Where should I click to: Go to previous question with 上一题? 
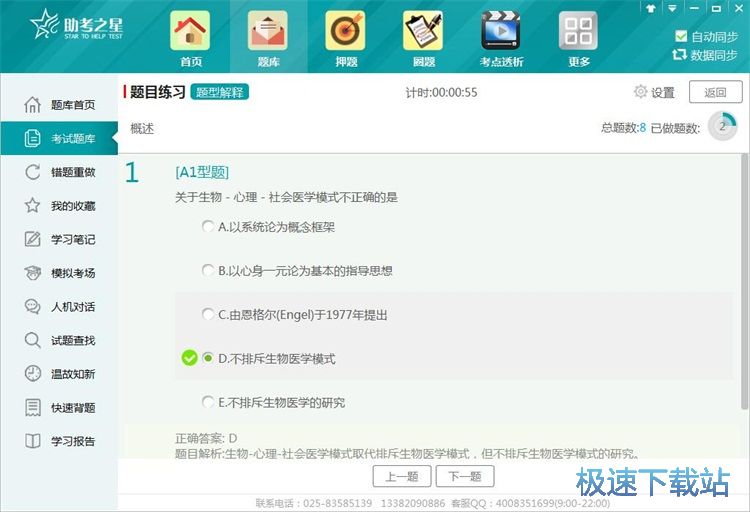click(x=402, y=476)
